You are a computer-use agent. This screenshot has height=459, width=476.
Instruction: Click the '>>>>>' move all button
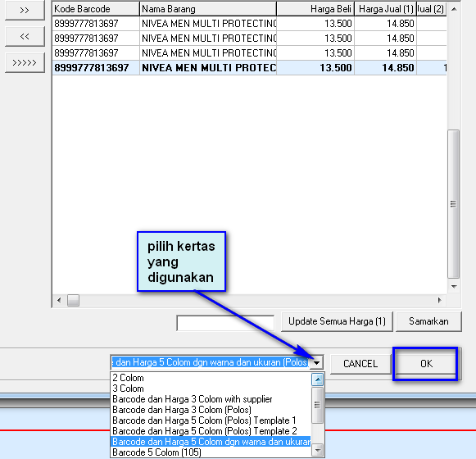click(25, 62)
